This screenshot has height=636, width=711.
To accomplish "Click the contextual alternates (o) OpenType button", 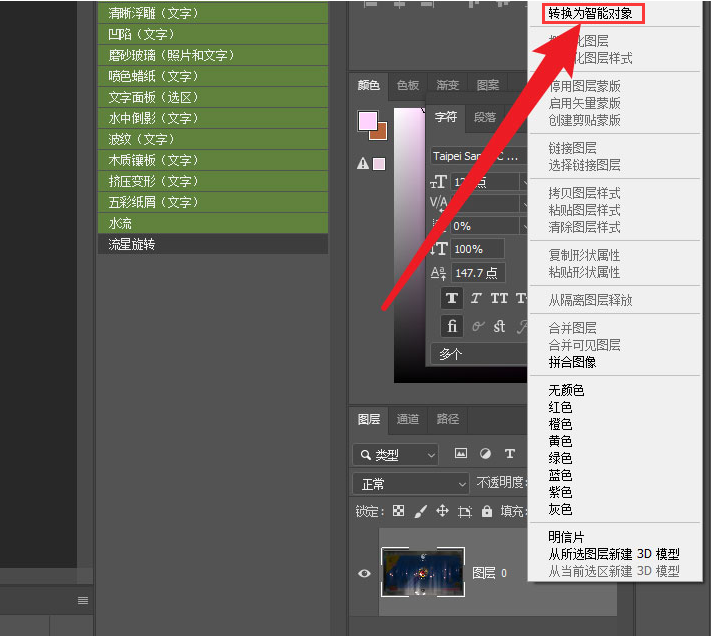I will pyautogui.click(x=477, y=326).
